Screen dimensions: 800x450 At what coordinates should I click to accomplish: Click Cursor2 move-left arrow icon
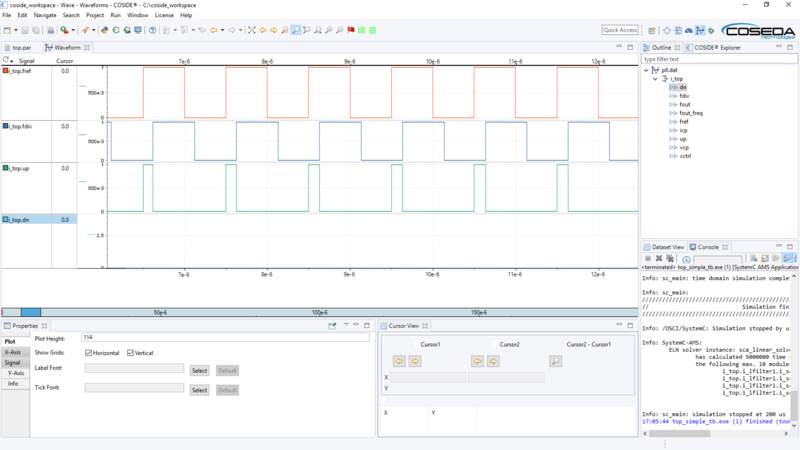coord(477,361)
